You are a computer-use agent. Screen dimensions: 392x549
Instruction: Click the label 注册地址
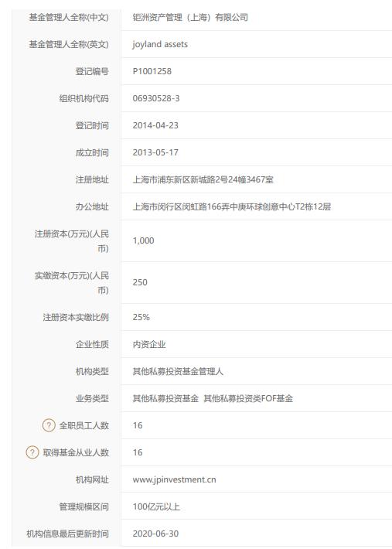tap(92, 179)
